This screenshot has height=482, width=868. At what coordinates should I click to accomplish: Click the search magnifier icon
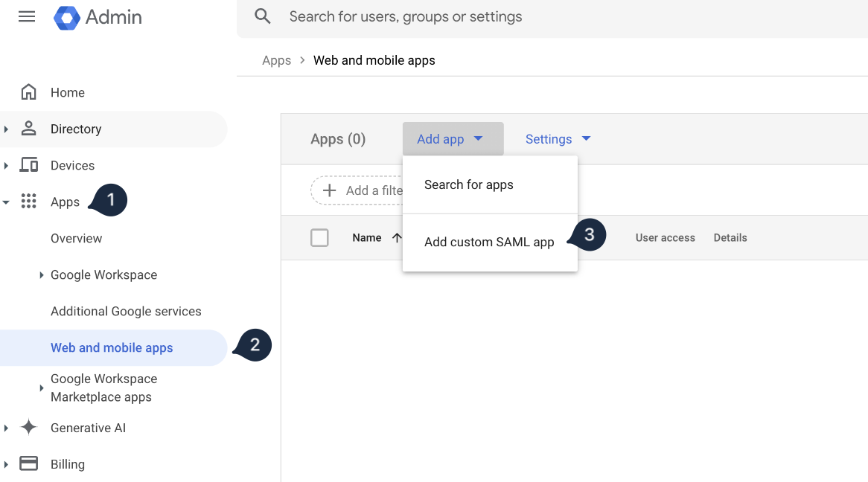click(261, 16)
